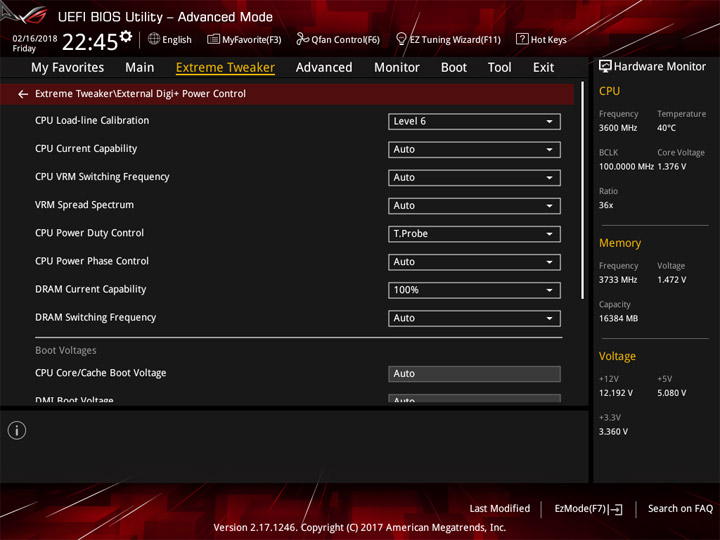Click Last Modified
Viewport: 720px width, 540px height.
click(499, 508)
